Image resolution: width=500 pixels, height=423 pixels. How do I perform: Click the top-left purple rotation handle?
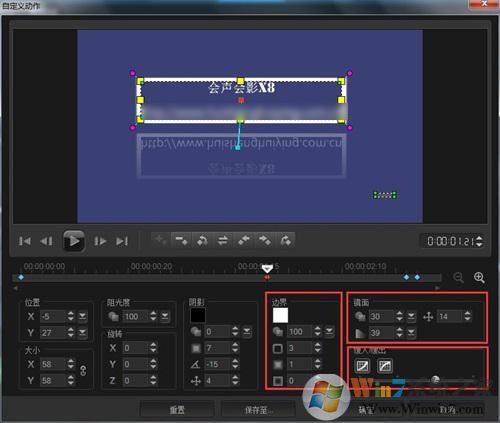pyautogui.click(x=133, y=73)
